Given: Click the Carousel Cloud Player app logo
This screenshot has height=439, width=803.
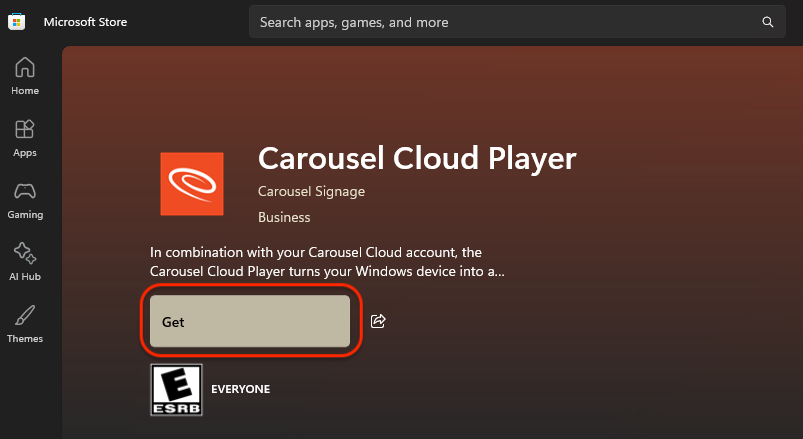Looking at the screenshot, I should coord(192,184).
